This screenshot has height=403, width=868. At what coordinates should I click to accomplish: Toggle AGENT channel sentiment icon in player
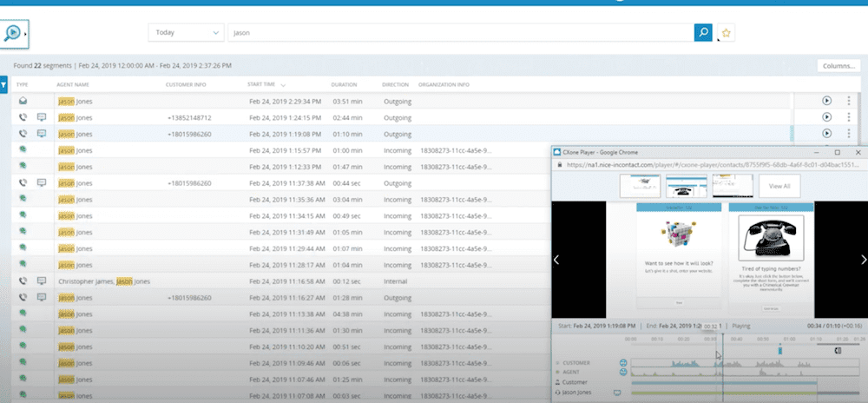tap(623, 372)
